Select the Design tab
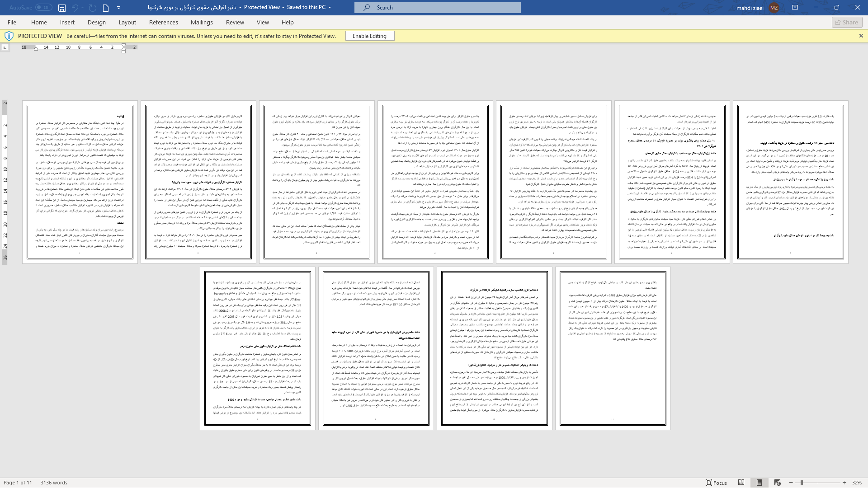868x488 pixels. coord(97,22)
